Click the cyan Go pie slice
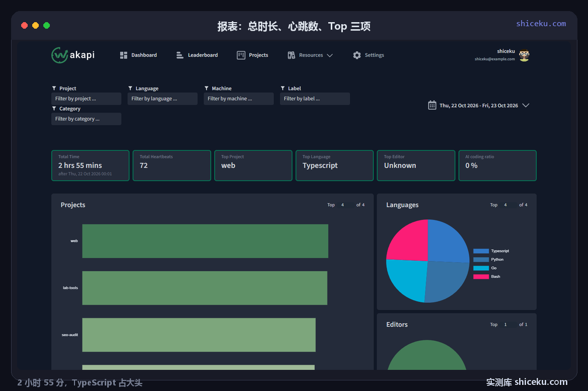The height and width of the screenshot is (391, 588). [x=409, y=278]
